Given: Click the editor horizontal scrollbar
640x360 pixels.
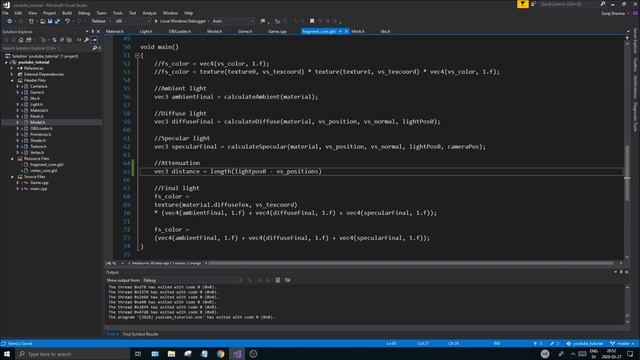Looking at the screenshot, I should (411, 263).
